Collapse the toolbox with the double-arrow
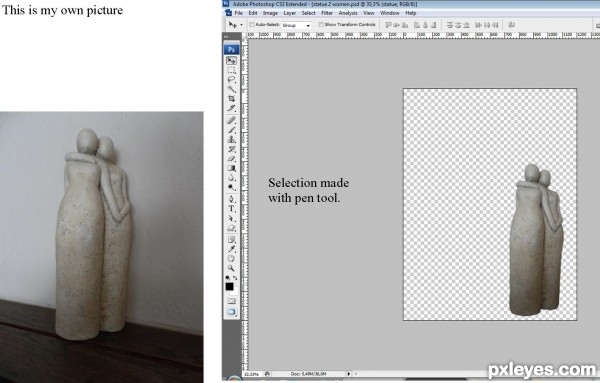Image resolution: width=600 pixels, height=383 pixels. click(226, 37)
